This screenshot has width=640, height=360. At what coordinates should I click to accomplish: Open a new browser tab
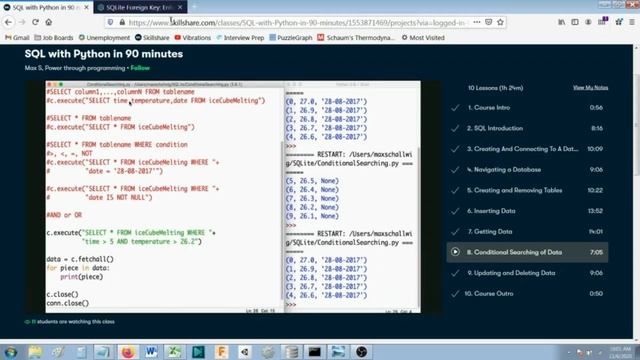pos(194,7)
